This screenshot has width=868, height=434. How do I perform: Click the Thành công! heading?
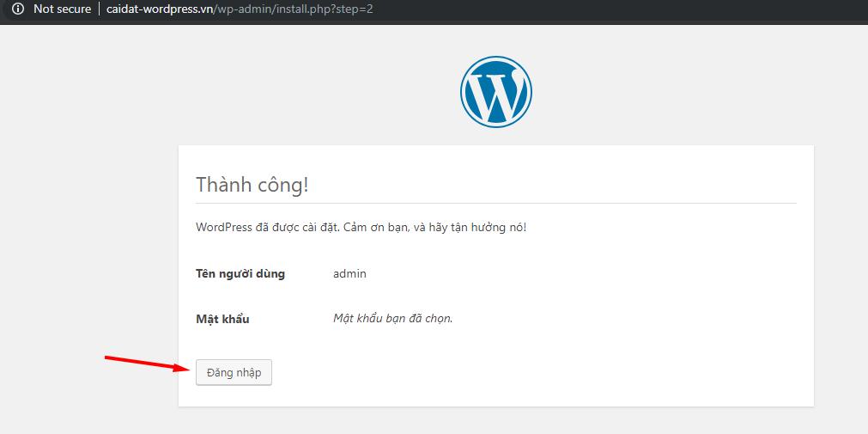tap(252, 185)
